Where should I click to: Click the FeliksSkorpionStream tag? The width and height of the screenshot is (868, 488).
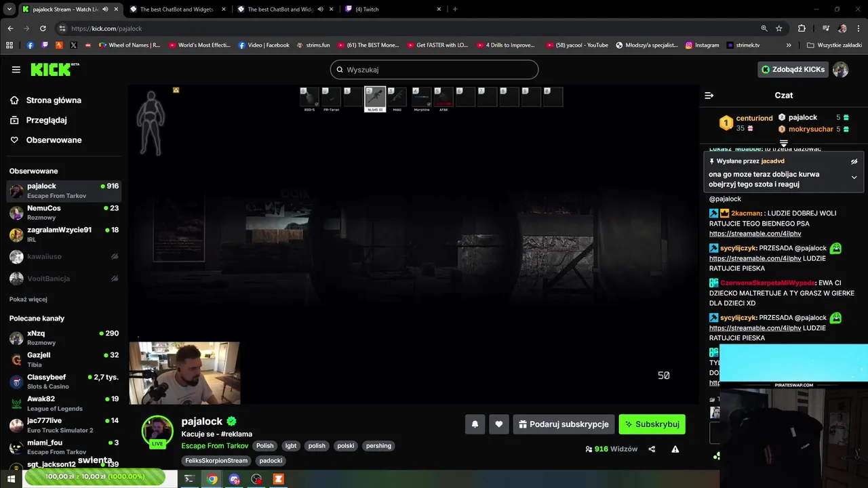tap(216, 461)
